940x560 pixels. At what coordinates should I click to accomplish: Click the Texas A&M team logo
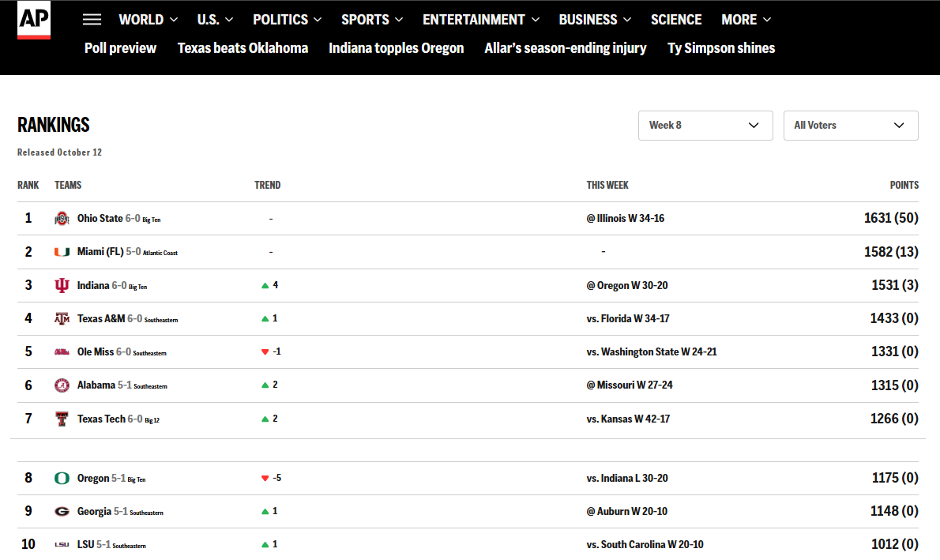[x=62, y=319]
